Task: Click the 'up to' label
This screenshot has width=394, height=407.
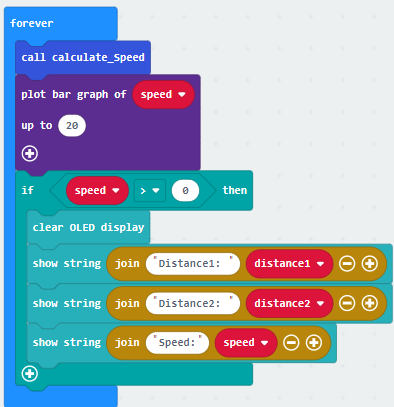Action: point(37,126)
